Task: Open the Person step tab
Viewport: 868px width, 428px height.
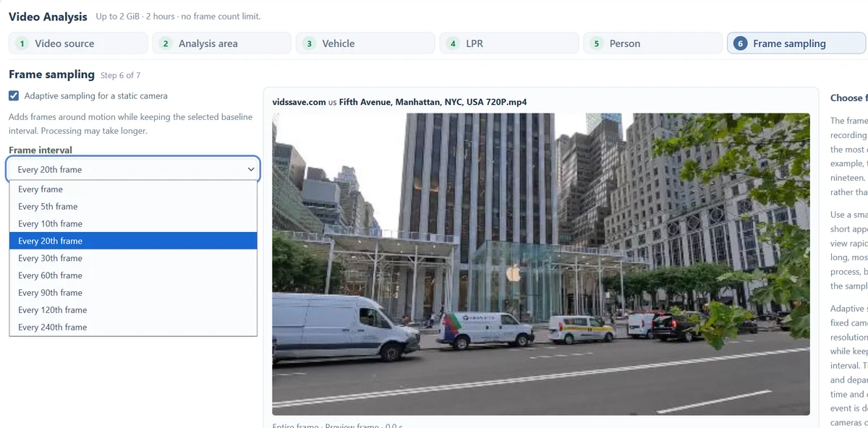Action: pyautogui.click(x=652, y=43)
